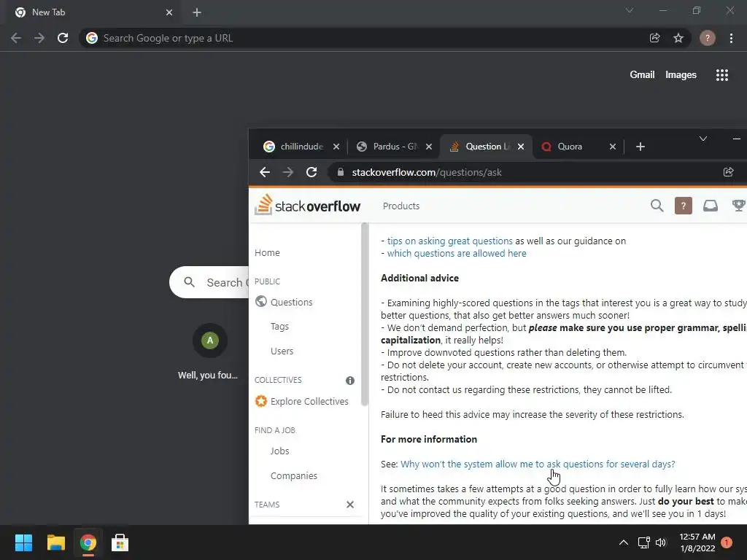This screenshot has width=747, height=560.
Task: Click the stackoverflow.com/questions/ask URL
Action: [426, 172]
